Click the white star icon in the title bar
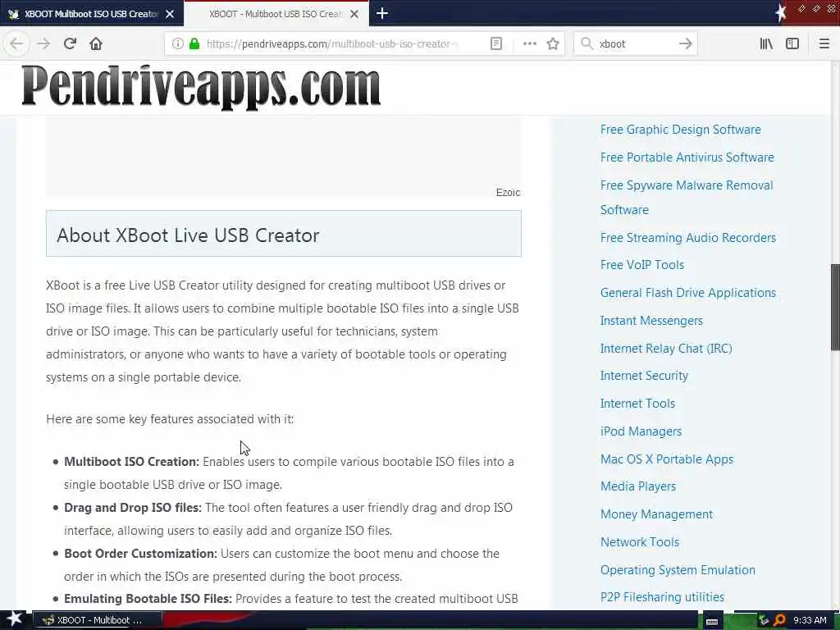This screenshot has height=630, width=840. pos(781,13)
